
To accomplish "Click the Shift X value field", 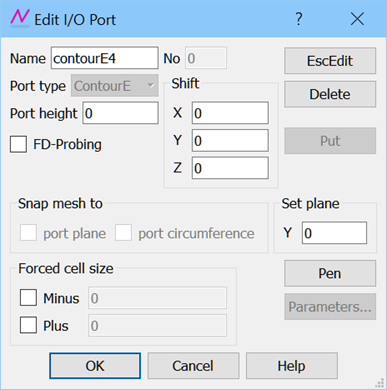I will click(x=230, y=113).
